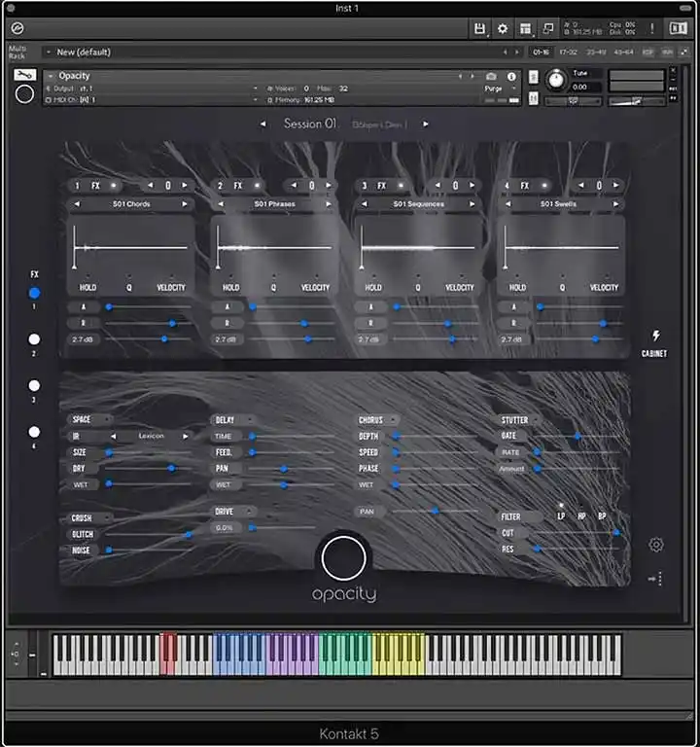
Task: Switch to rack page 17-32
Action: 568,52
